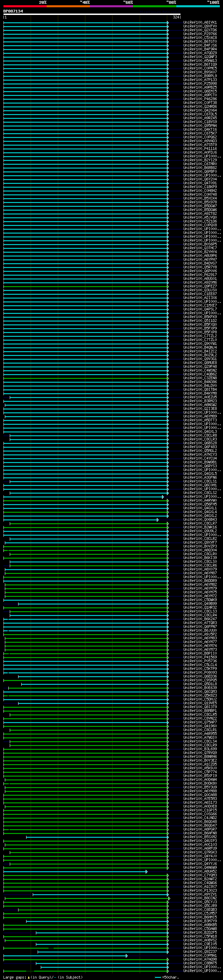Click the cyan ~100% legend segment

point(198,6)
